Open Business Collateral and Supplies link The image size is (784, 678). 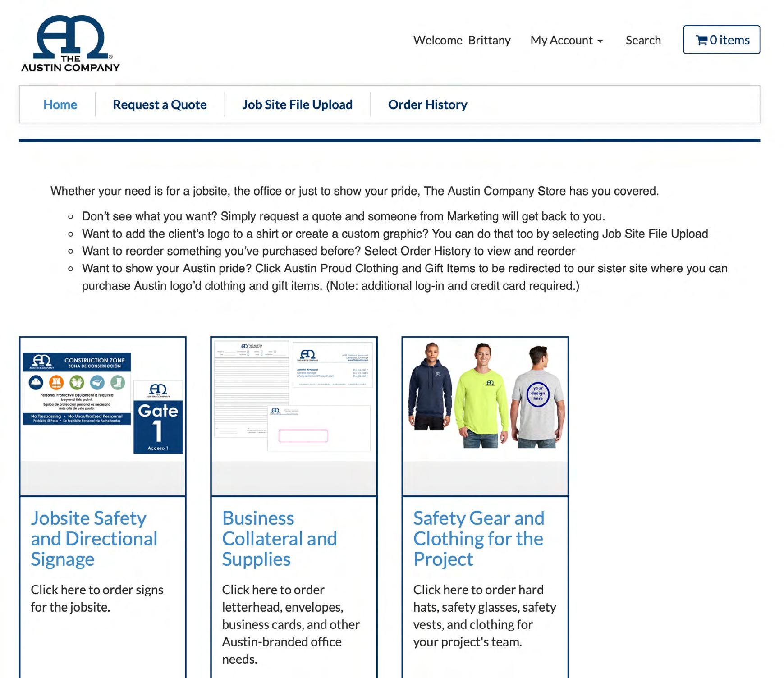pyautogui.click(x=280, y=539)
